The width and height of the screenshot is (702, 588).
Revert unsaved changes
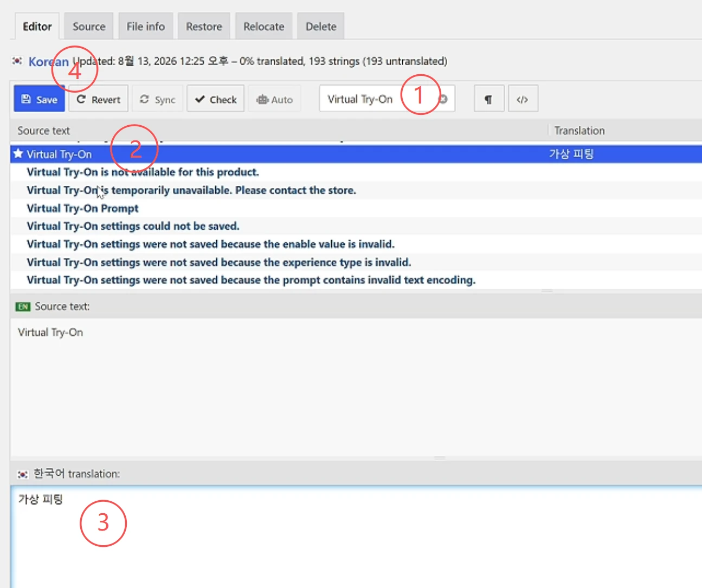pos(98,99)
